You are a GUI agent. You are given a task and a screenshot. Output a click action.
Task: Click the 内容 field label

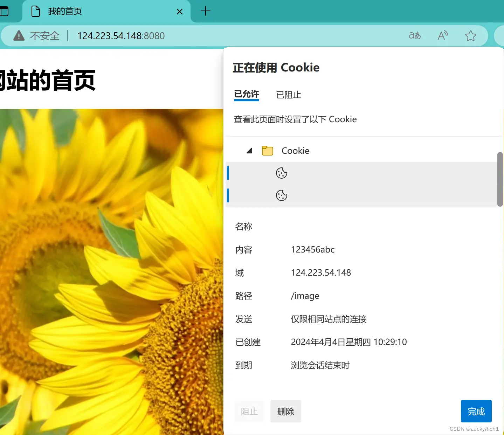244,250
